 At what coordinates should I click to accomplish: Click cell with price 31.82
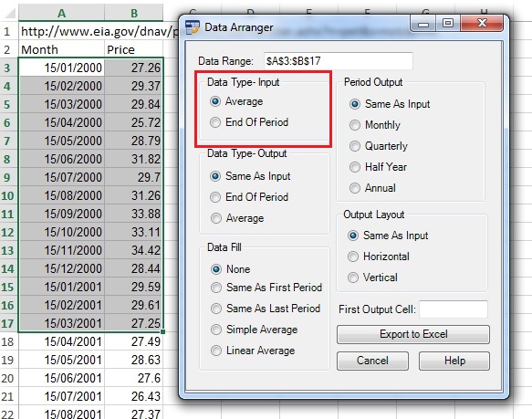(x=134, y=159)
